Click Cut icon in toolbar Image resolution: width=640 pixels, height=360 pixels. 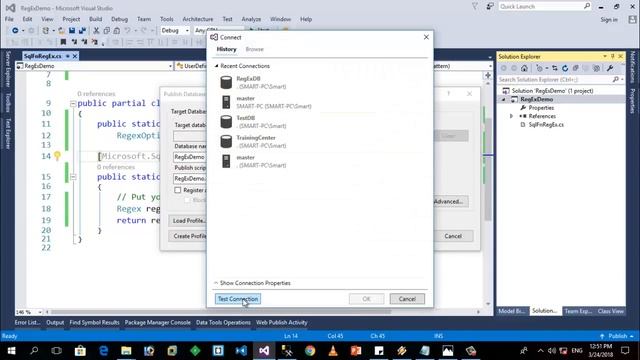tap(96, 30)
